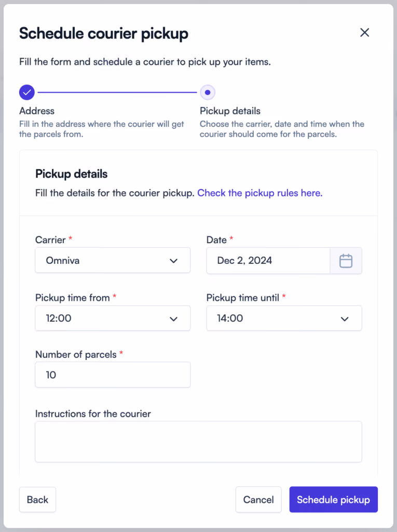Click the Date field showing Dec 2, 2024
397x532 pixels.
coord(268,261)
